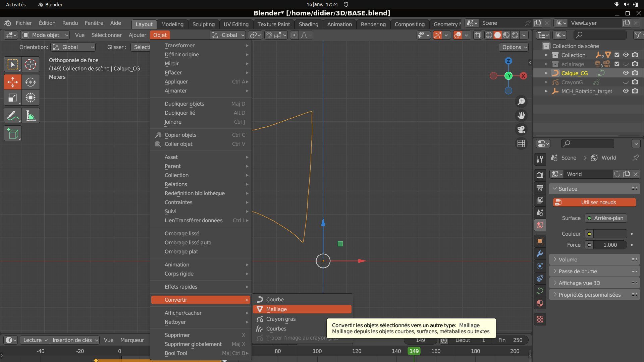The height and width of the screenshot is (362, 644).
Task: Open the Object properties tab
Action: pos(540,241)
